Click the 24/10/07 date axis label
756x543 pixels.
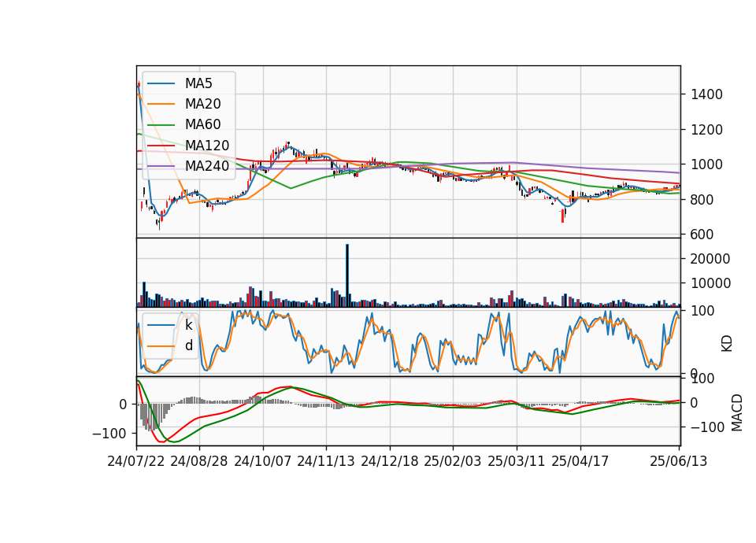[x=263, y=461]
